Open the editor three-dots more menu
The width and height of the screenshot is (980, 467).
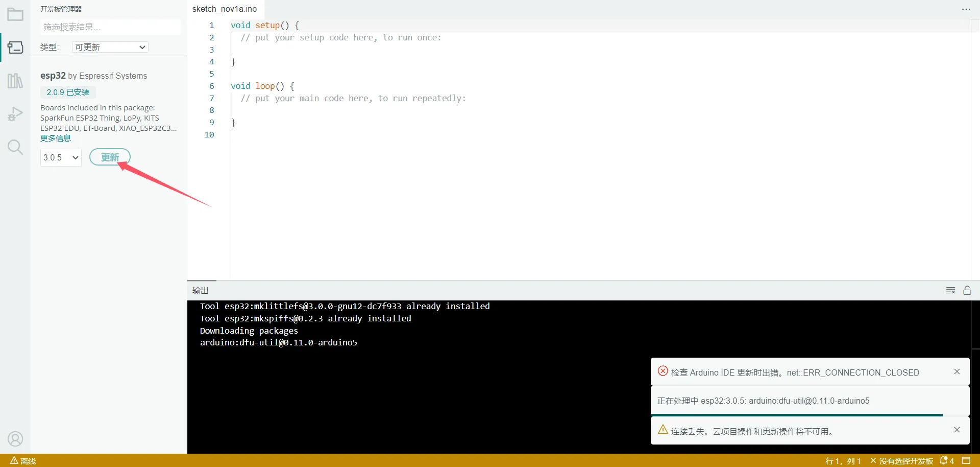coord(966,9)
